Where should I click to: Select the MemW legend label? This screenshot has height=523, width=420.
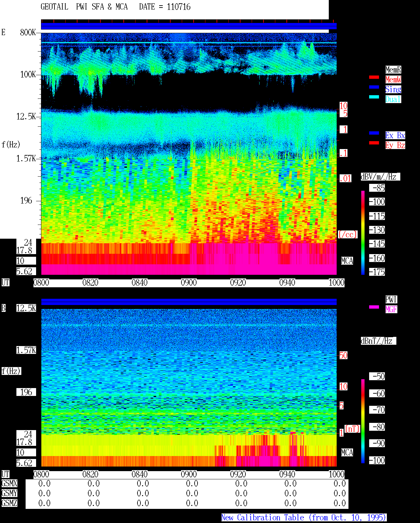pyautogui.click(x=393, y=79)
